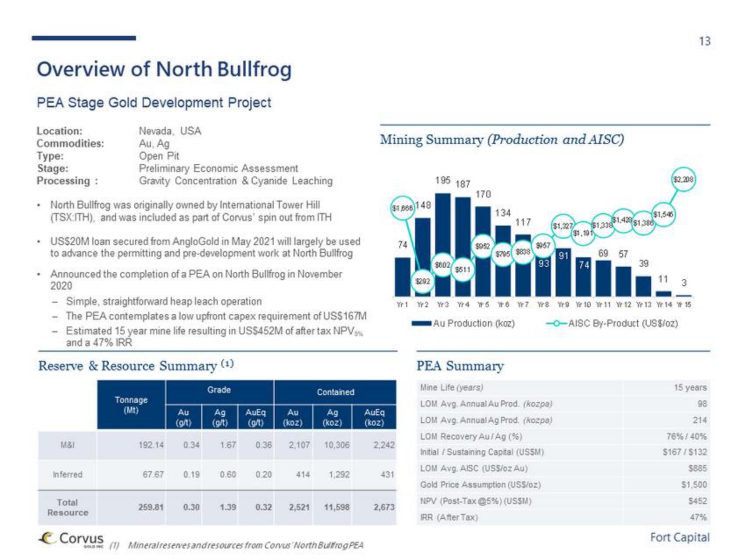Click M&I contained Au 2,107
This screenshot has height=560, width=746.
[x=299, y=445]
